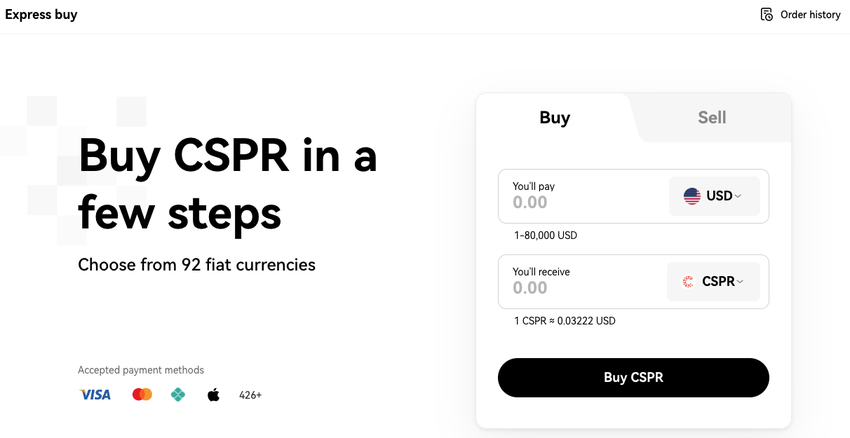Screen dimensions: 850x438
Task: Click the You'll pay amount field
Action: click(x=580, y=202)
